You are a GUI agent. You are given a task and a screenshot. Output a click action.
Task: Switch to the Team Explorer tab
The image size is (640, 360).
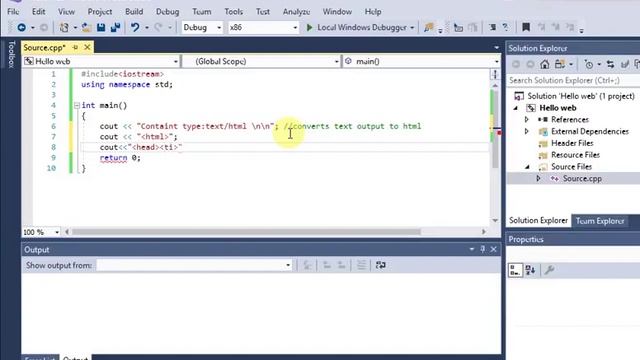click(600, 221)
